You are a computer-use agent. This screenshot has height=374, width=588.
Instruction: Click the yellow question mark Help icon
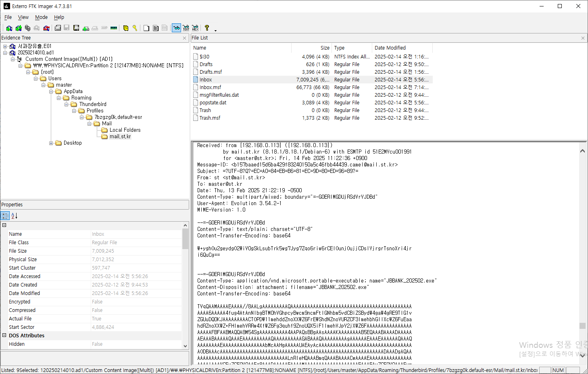[x=207, y=28]
